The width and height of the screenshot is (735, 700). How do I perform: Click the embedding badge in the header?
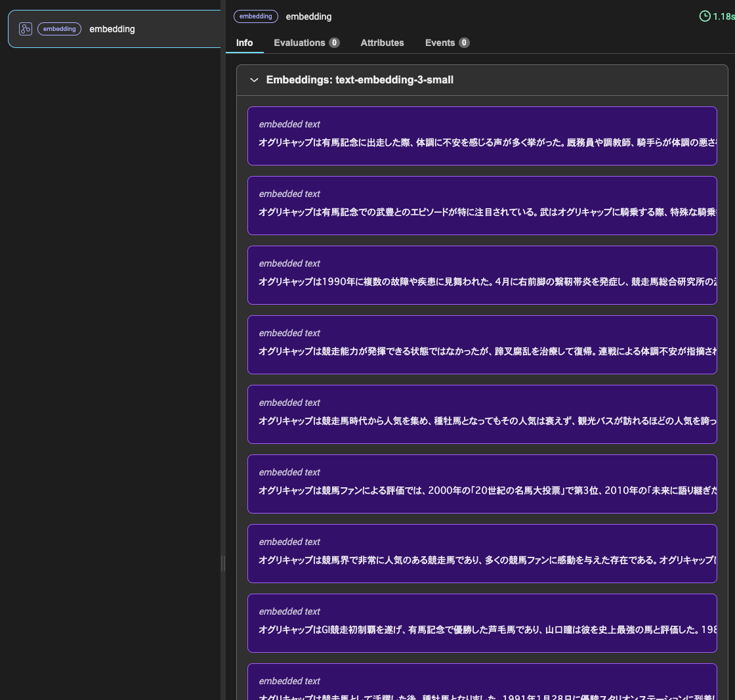255,16
